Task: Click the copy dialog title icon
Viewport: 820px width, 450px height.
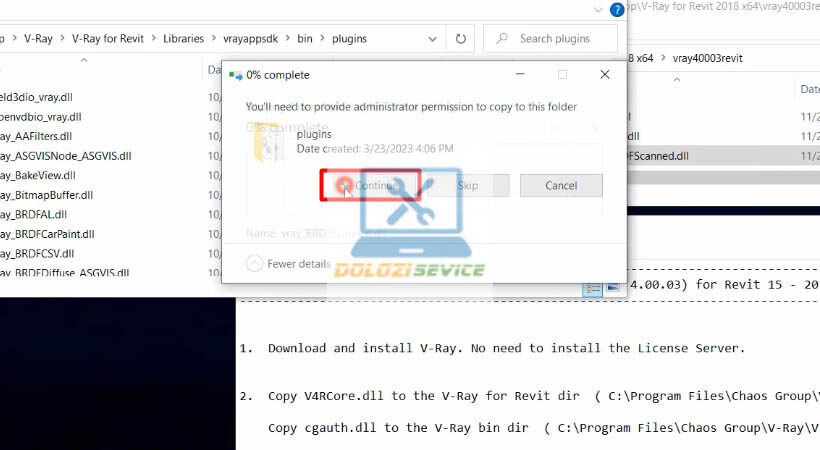Action: click(235, 75)
